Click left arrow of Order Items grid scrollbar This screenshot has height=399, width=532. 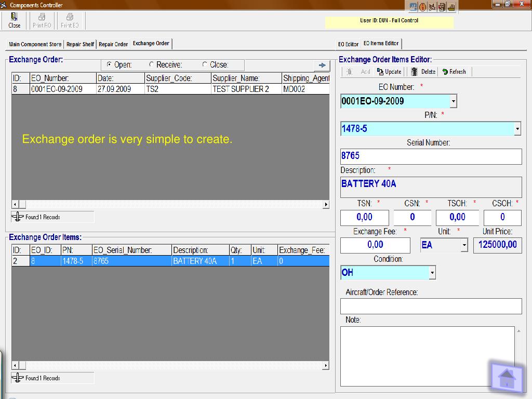[x=15, y=365]
